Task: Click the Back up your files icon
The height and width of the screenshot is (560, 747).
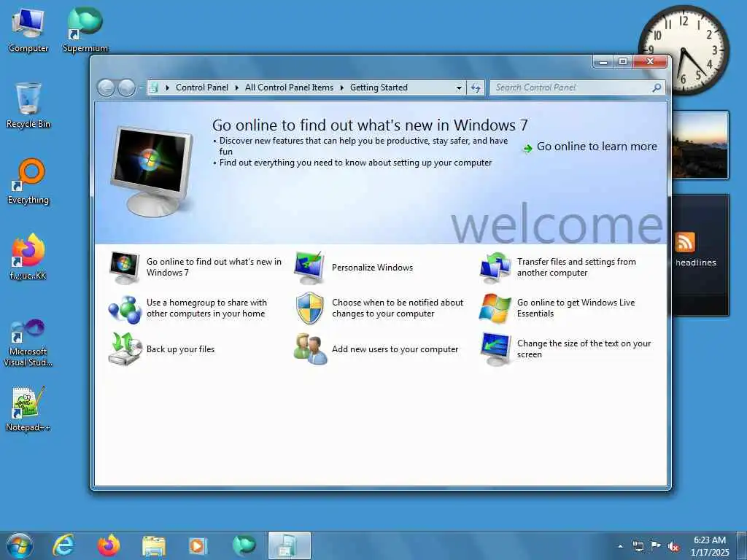Action: tap(124, 349)
